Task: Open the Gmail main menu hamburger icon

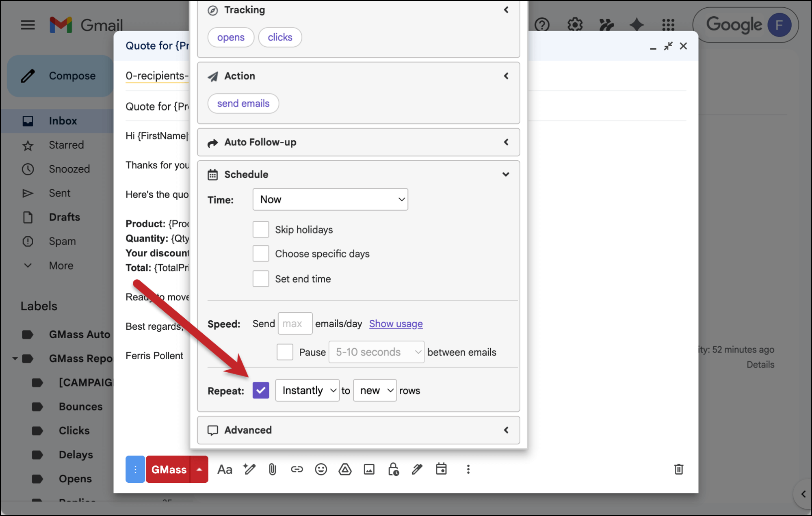Action: [x=28, y=25]
